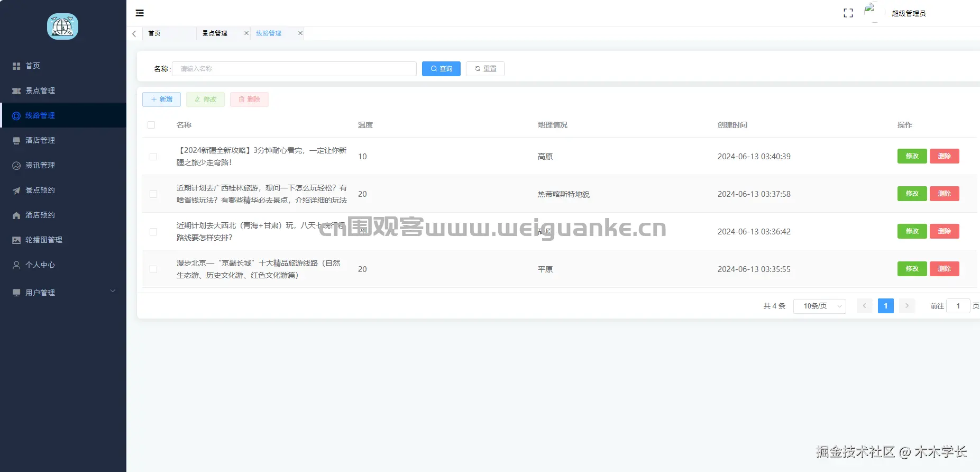Click the 前往 page number input
The image size is (980, 472).
point(958,306)
